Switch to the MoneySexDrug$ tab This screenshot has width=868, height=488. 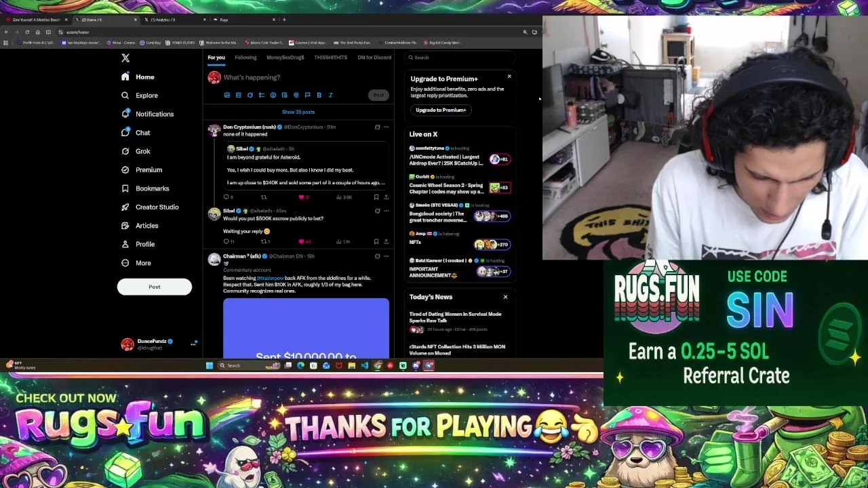(x=285, y=58)
